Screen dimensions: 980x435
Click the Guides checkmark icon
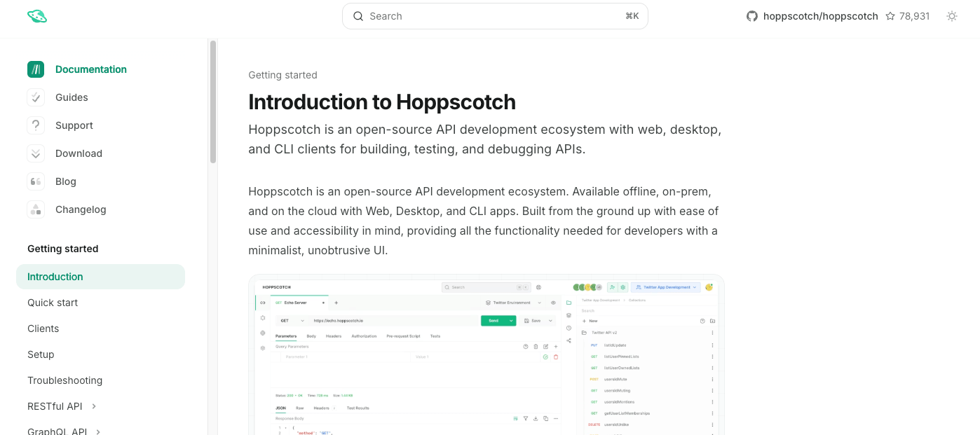36,97
